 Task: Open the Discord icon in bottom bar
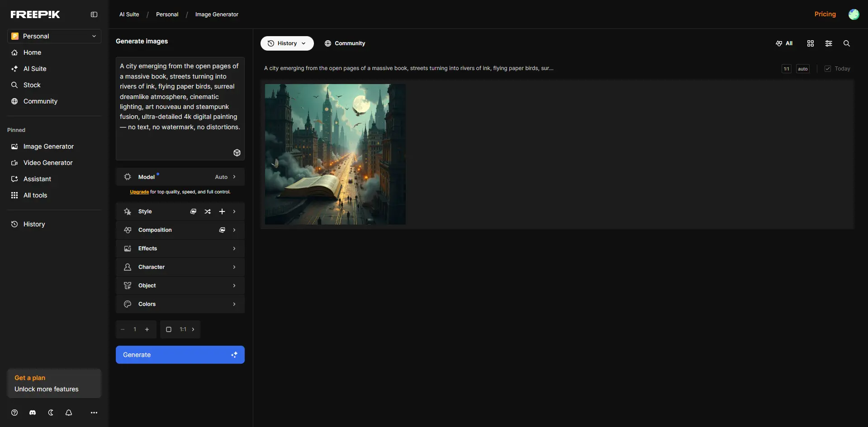(x=33, y=413)
